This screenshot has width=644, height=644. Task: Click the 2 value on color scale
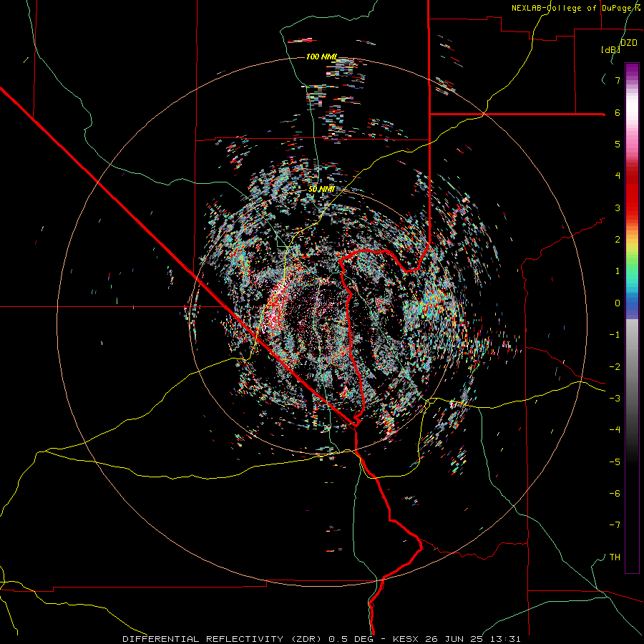tap(618, 240)
